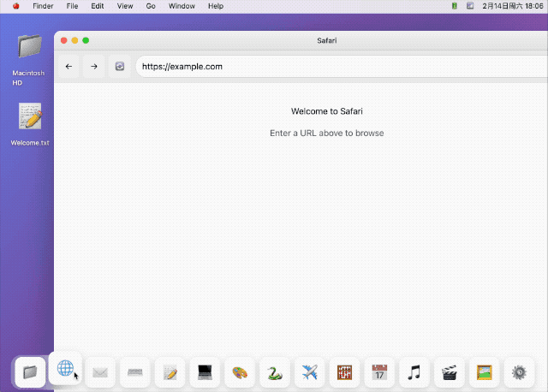Open the calendar icon showing 17
Image resolution: width=548 pixels, height=392 pixels.
(x=379, y=372)
